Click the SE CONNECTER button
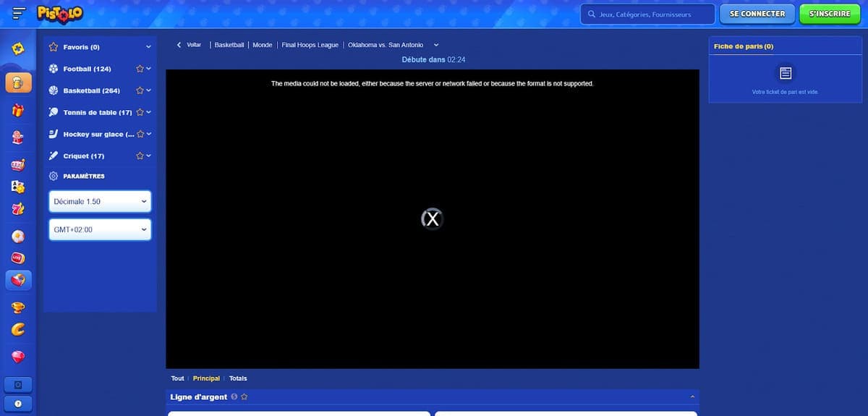Screen dimensions: 868x416 (757, 14)
